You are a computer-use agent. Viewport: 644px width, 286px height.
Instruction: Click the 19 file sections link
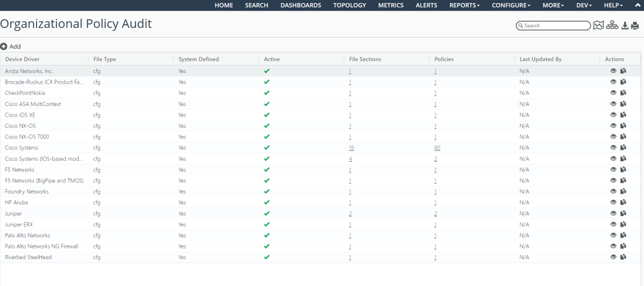[351, 148]
